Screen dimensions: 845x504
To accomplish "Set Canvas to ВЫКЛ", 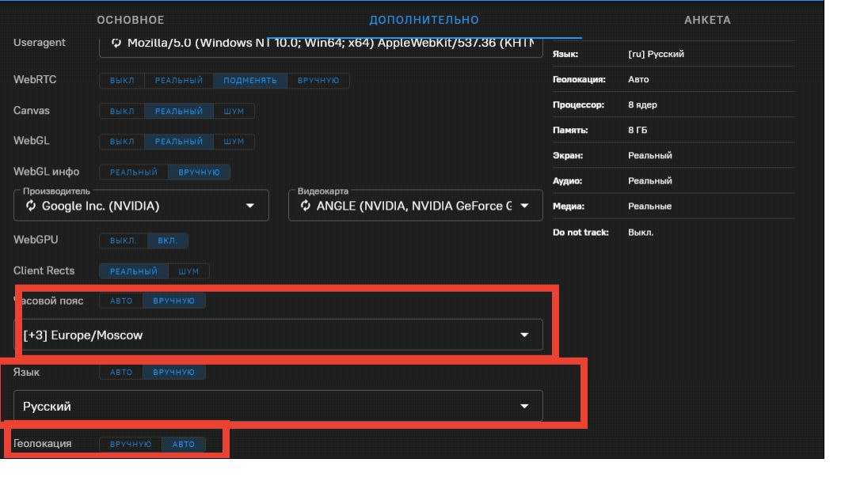I will click(x=122, y=111).
